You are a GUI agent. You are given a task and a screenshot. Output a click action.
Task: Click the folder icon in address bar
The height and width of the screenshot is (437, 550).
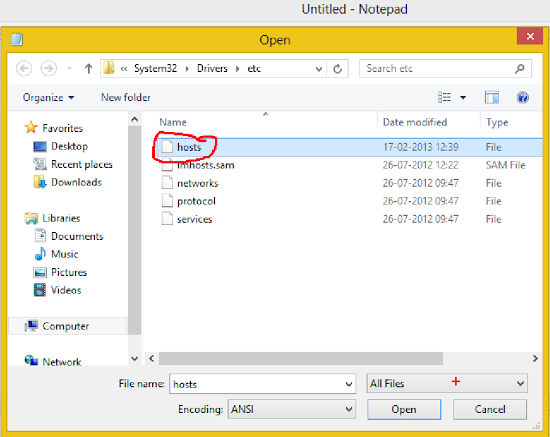point(109,68)
